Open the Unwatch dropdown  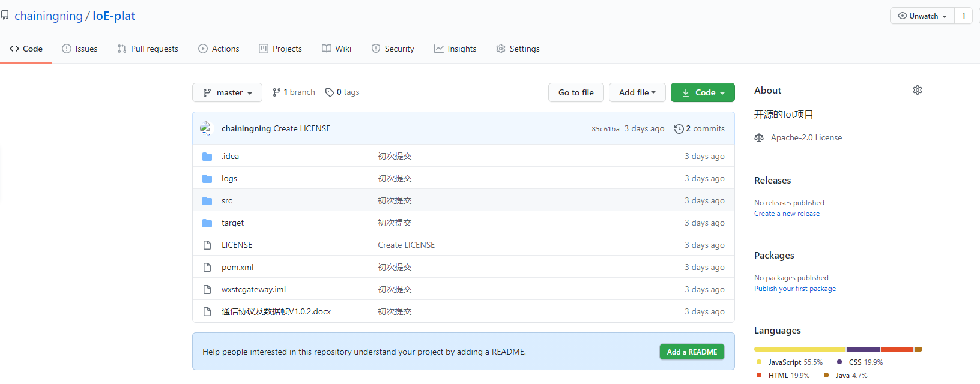[922, 16]
